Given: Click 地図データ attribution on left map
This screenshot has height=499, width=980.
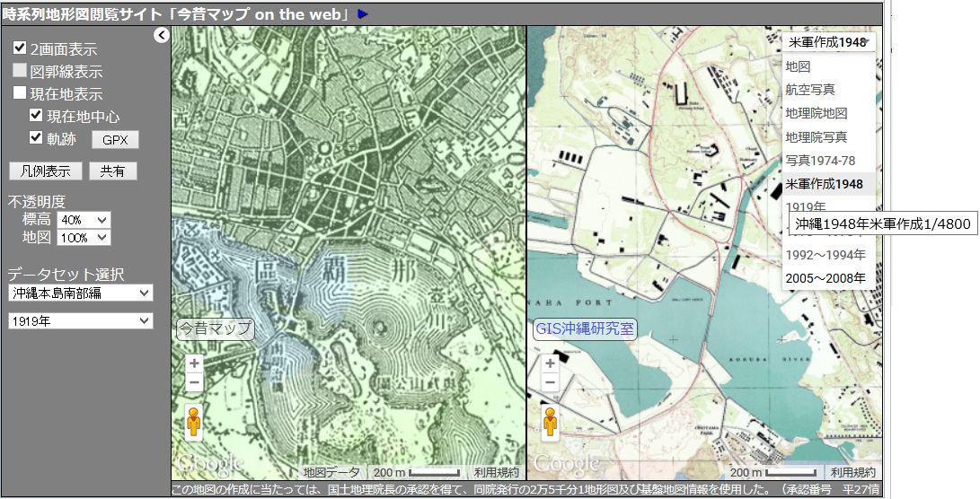Looking at the screenshot, I should click(331, 473).
